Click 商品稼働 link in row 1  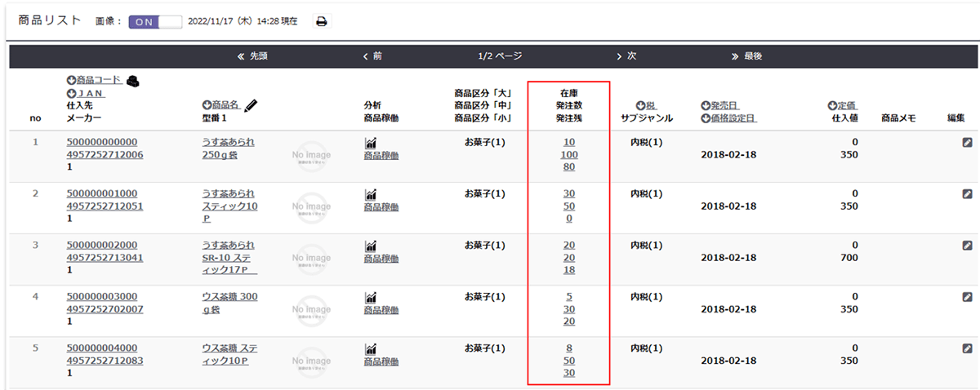pos(381,155)
